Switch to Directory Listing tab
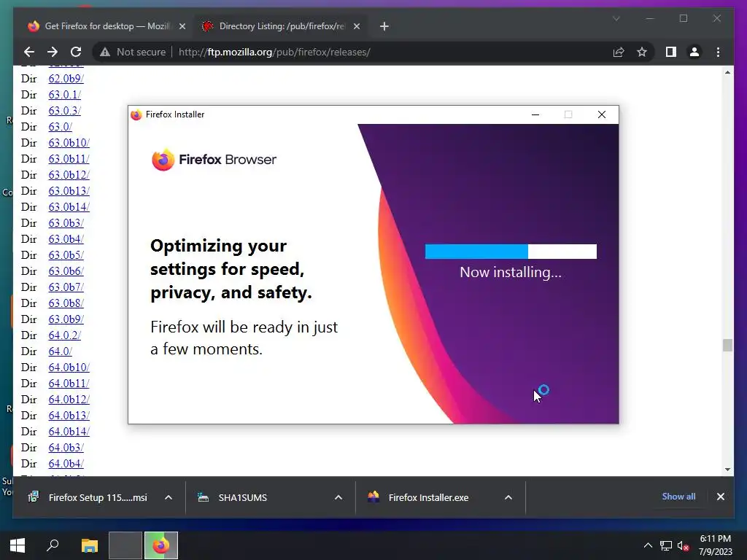Screen dimensions: 747x560 tap(281, 26)
